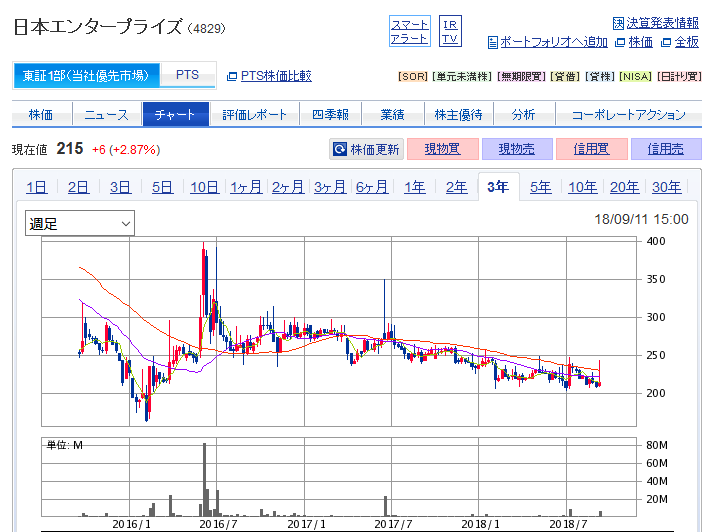Open PTS株価比較 comparison link
Screen dimensions: 706x532
coord(269,75)
